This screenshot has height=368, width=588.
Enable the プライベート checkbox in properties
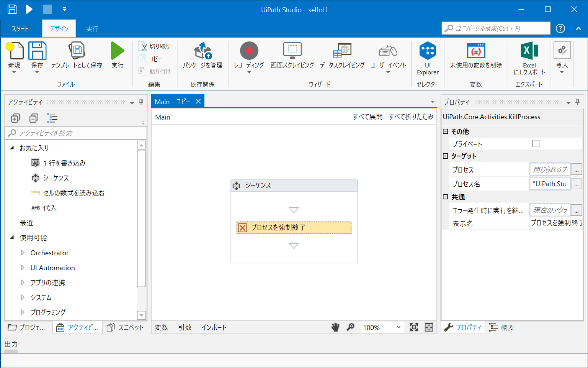pyautogui.click(x=536, y=143)
